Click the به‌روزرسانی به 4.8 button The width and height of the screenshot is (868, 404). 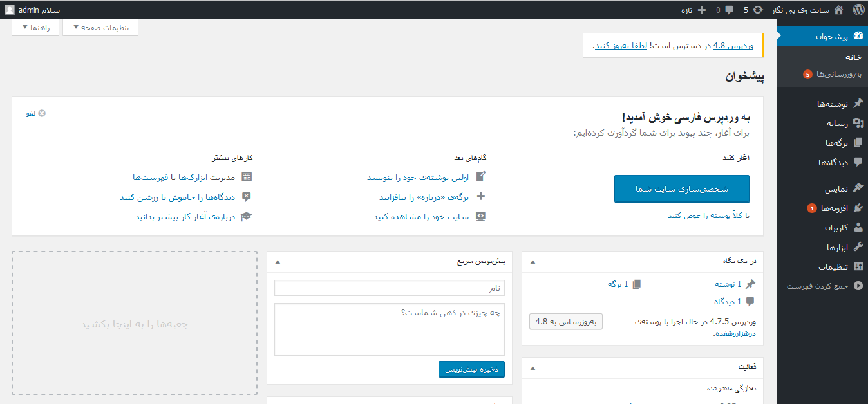click(566, 322)
